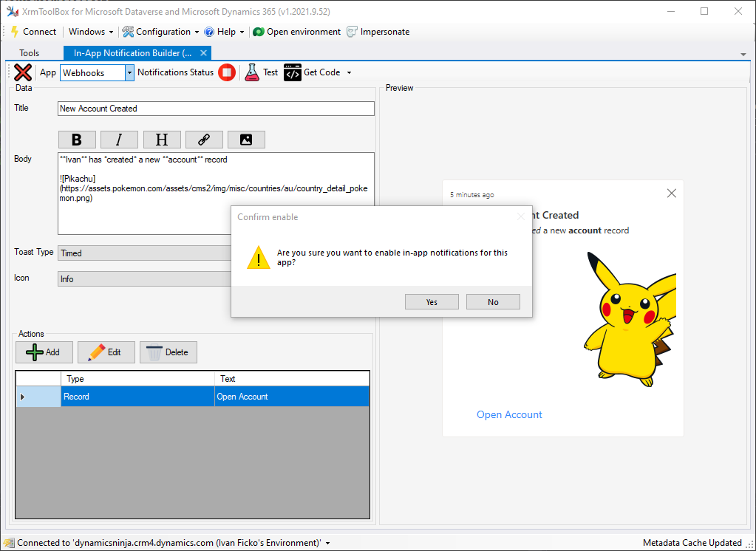Image resolution: width=756 pixels, height=551 pixels.
Task: Click the Open Account link in preview
Action: [x=509, y=414]
